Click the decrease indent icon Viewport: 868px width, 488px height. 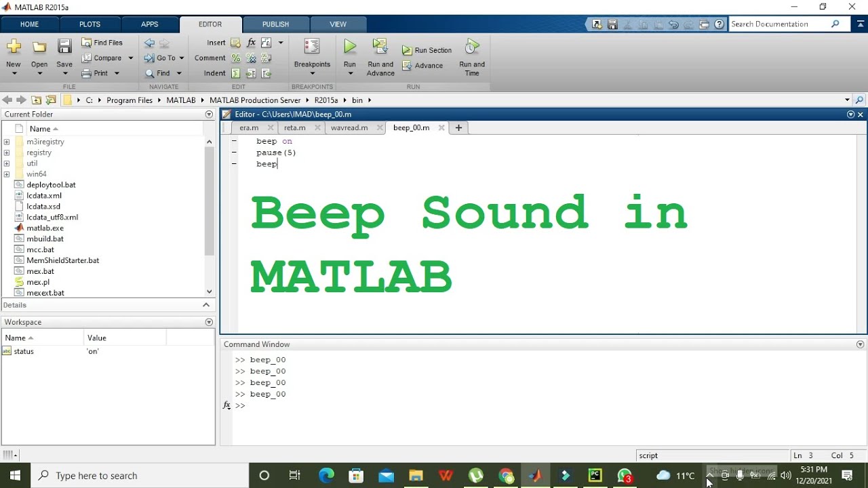[x=266, y=73]
